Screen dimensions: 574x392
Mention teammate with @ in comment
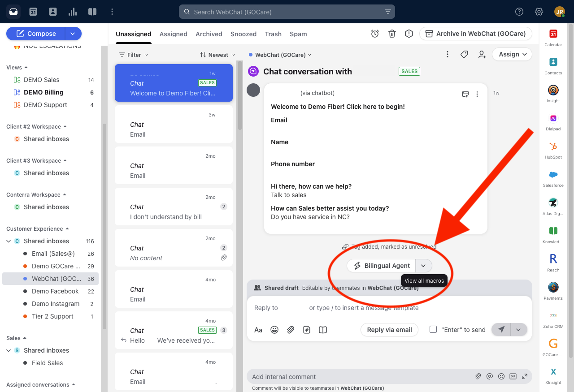click(490, 376)
